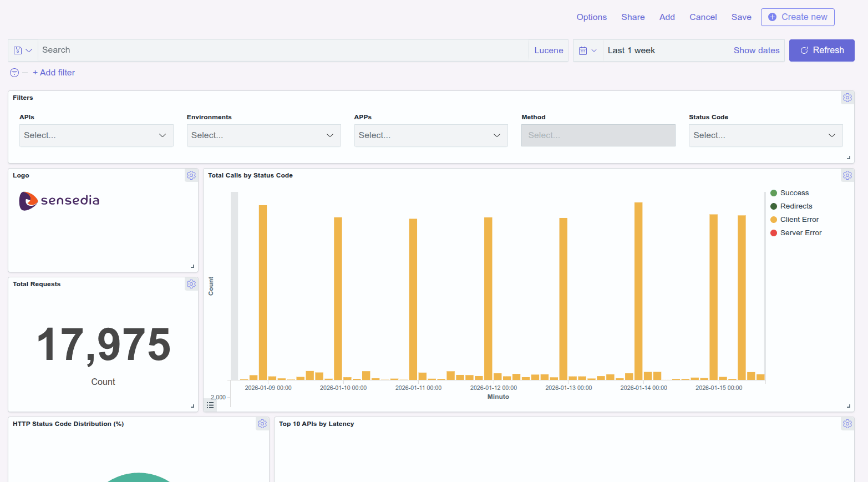Open the APIs Select dropdown
Image resolution: width=868 pixels, height=482 pixels.
tap(96, 135)
